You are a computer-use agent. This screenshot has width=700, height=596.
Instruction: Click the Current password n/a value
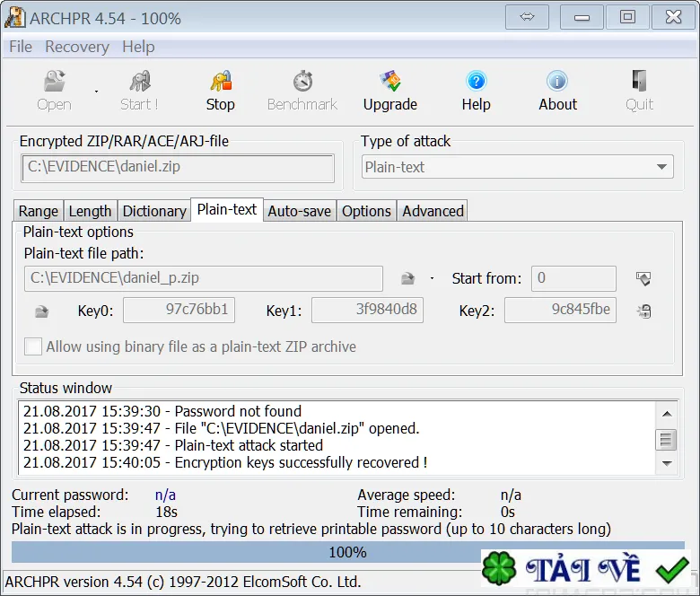pos(165,495)
